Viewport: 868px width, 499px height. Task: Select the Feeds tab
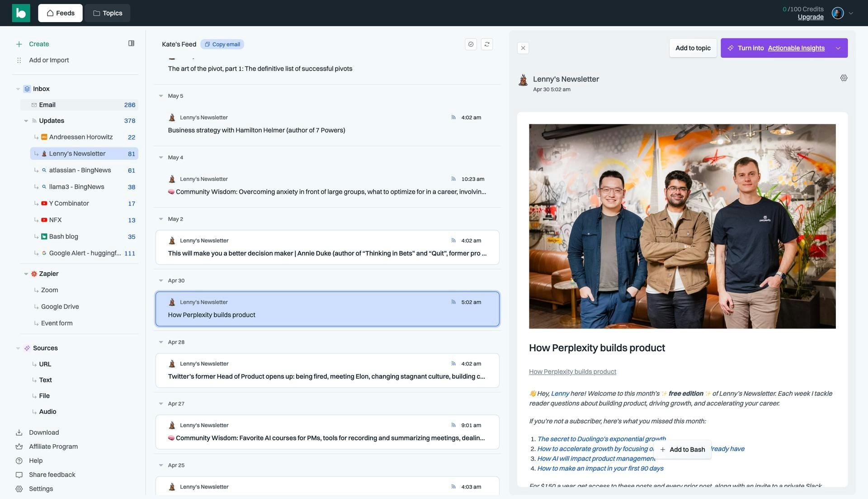point(60,13)
